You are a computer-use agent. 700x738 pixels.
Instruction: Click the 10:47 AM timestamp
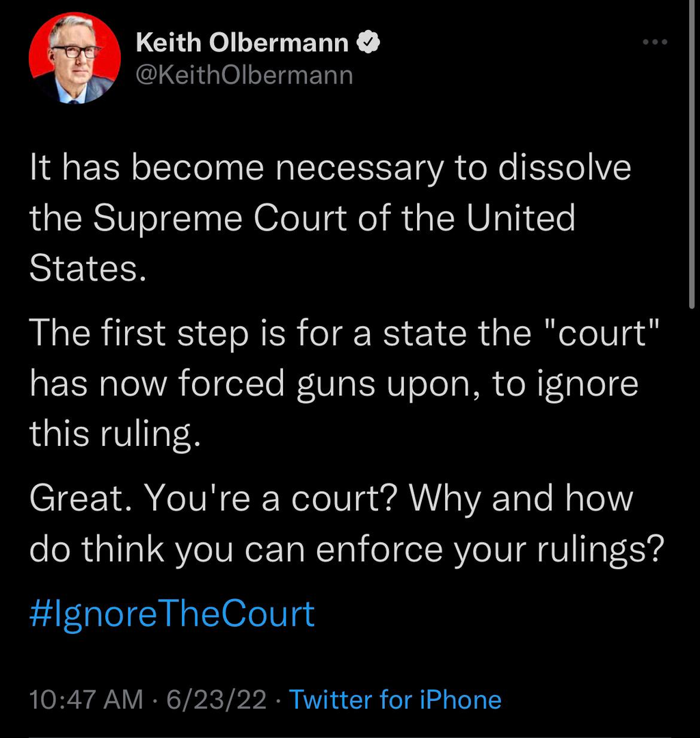click(x=87, y=700)
